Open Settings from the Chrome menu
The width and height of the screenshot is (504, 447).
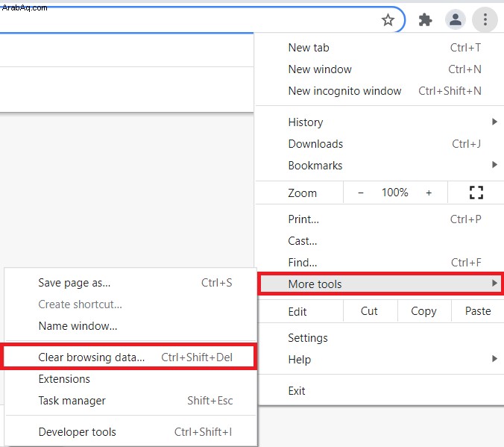point(380,338)
